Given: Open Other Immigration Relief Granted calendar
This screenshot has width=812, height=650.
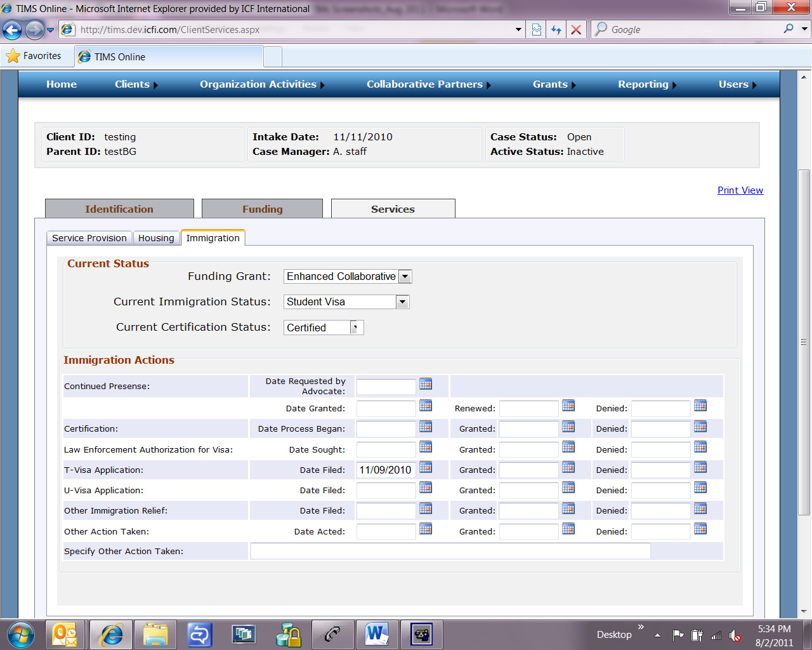Looking at the screenshot, I should tap(568, 508).
